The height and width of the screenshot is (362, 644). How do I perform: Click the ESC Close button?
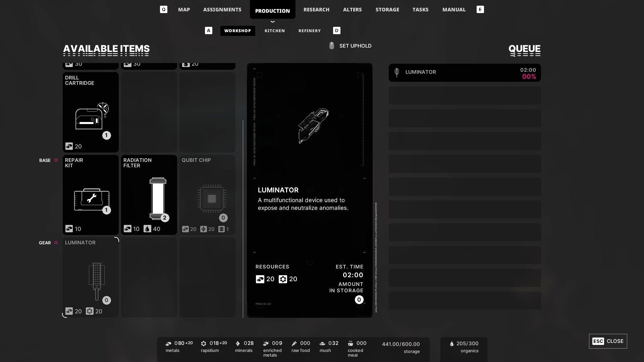point(608,341)
